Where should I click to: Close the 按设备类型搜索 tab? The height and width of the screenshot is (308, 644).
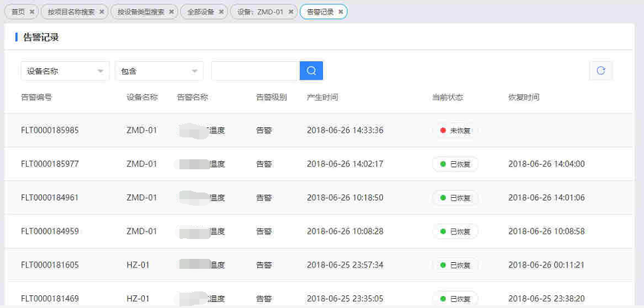(x=171, y=12)
